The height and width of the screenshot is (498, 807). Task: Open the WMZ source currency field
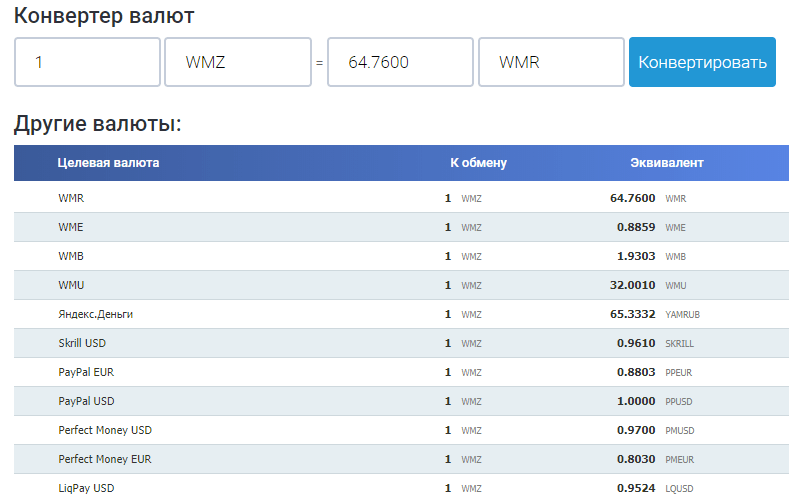point(238,62)
